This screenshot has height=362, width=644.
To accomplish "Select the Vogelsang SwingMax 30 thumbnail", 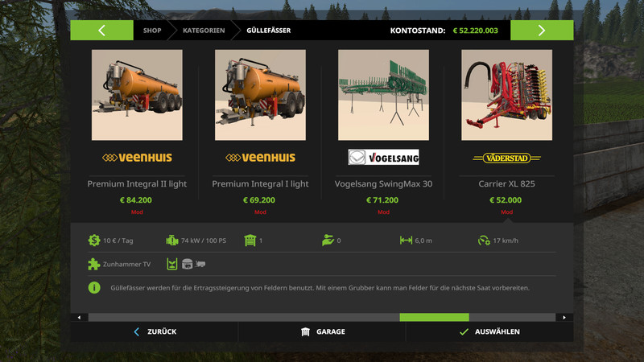I will coord(384,95).
